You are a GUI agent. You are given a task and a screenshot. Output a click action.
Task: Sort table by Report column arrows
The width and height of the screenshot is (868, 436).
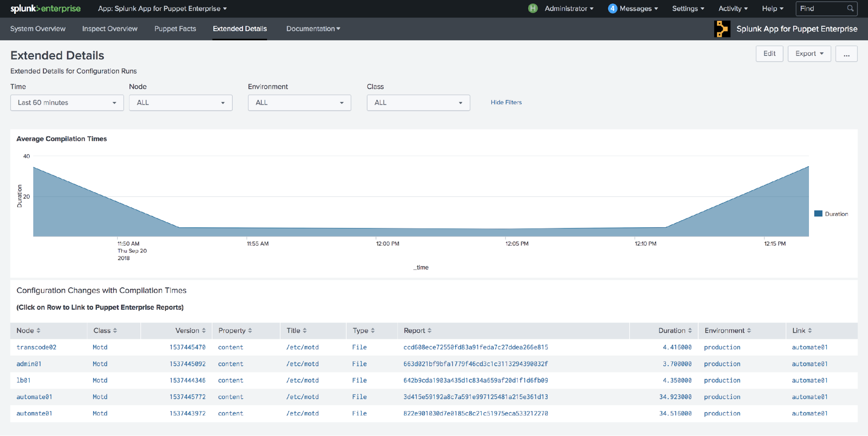click(x=429, y=330)
